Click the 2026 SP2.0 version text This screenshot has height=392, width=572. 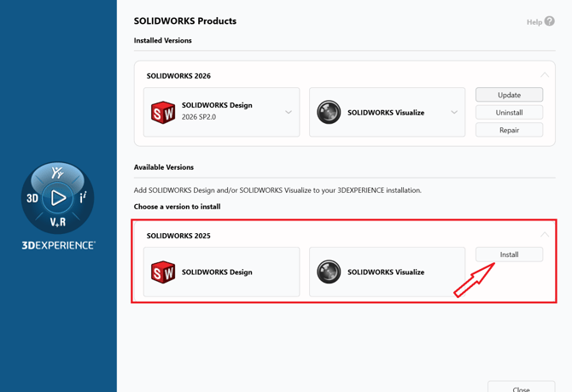199,117
